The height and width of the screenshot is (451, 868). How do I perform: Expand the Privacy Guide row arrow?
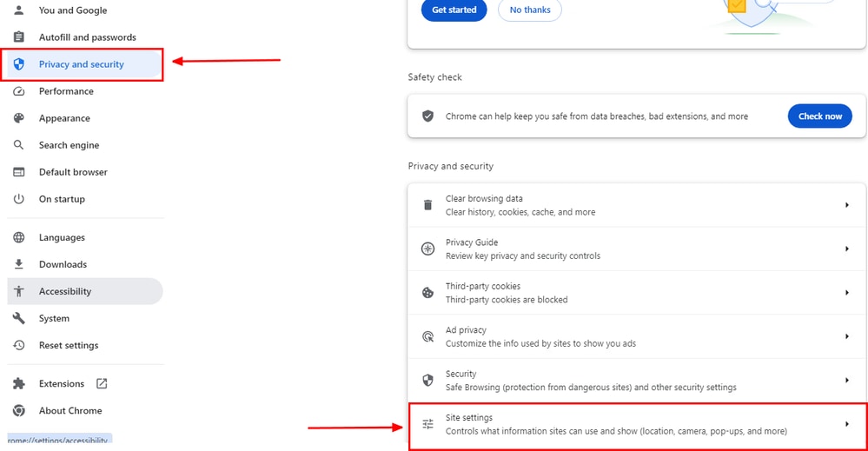coord(847,249)
